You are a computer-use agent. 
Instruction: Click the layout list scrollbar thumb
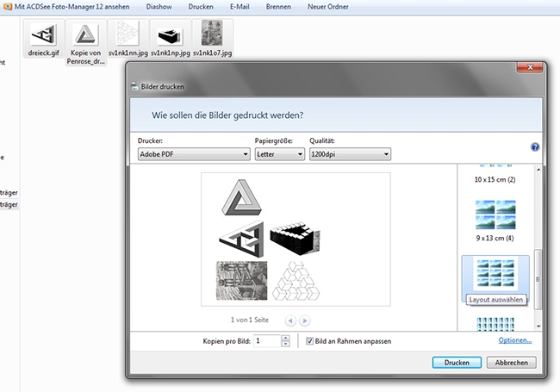click(x=538, y=279)
